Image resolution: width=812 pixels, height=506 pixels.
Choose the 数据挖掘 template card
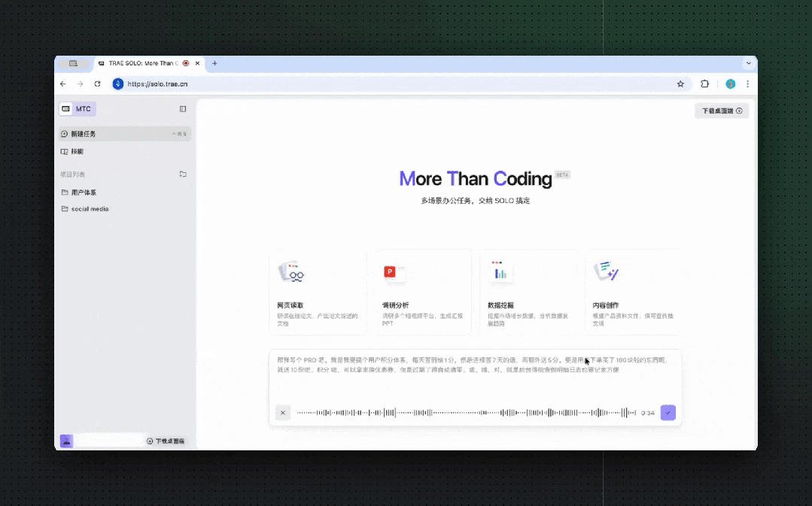click(x=528, y=292)
